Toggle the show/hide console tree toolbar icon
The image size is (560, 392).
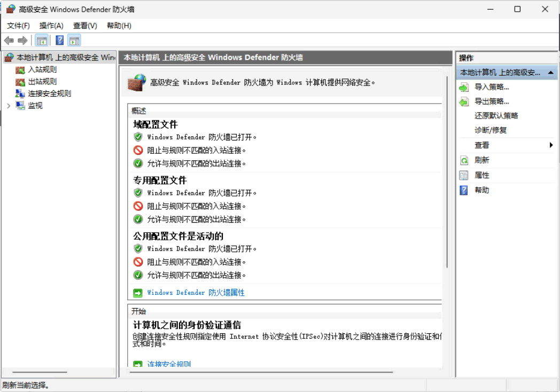pos(42,41)
